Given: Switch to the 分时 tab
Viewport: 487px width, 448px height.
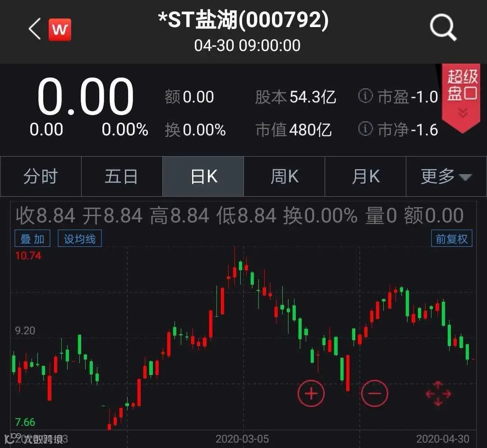Looking at the screenshot, I should coord(41,176).
